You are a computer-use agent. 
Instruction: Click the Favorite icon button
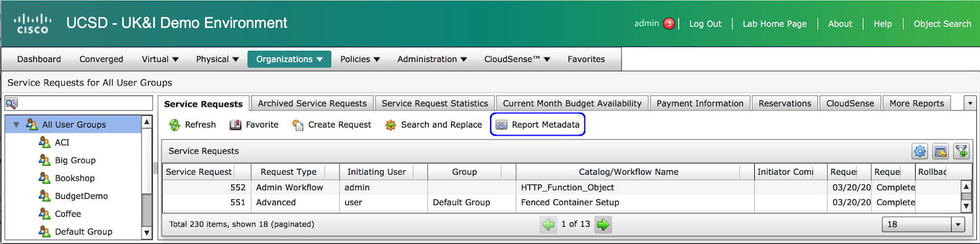point(236,125)
